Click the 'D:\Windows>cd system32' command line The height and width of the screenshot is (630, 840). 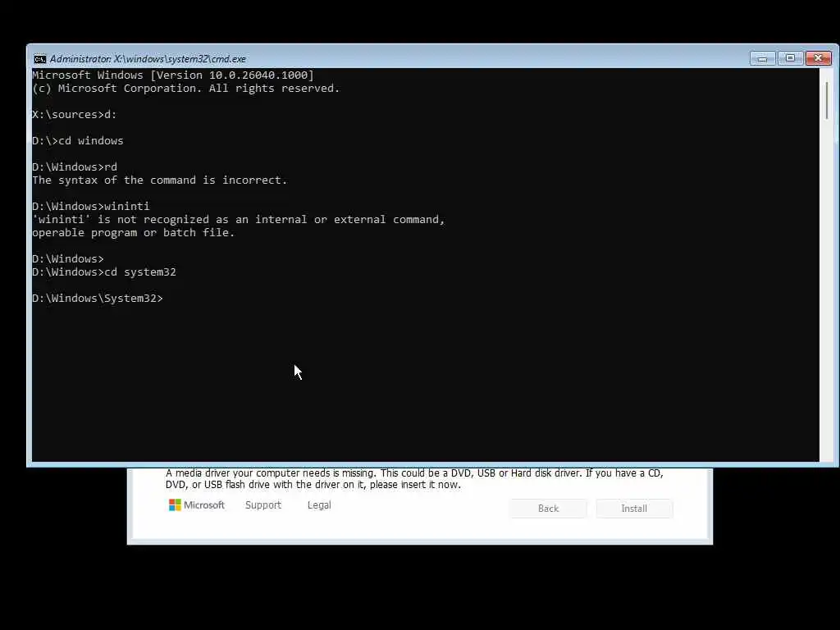coord(104,272)
